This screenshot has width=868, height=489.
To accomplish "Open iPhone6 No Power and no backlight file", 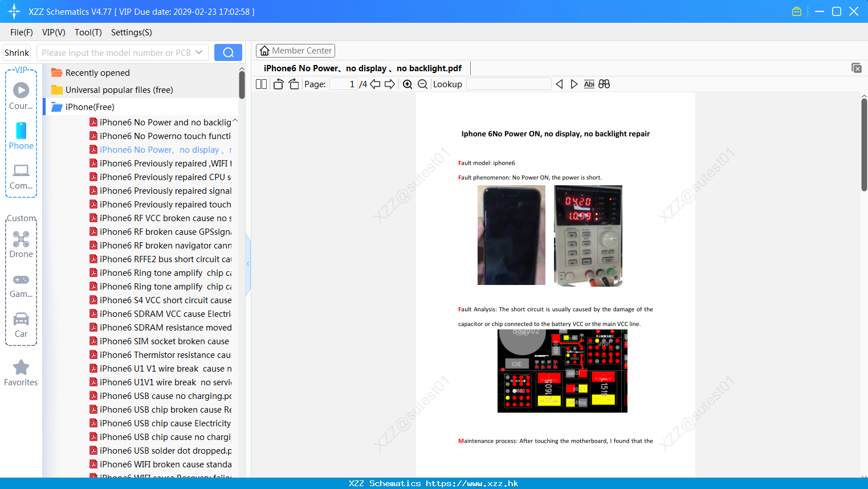I will 160,123.
